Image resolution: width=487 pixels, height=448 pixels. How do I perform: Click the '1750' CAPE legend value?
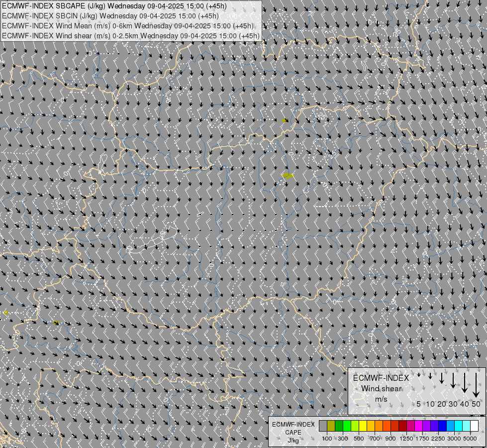pyautogui.click(x=422, y=439)
